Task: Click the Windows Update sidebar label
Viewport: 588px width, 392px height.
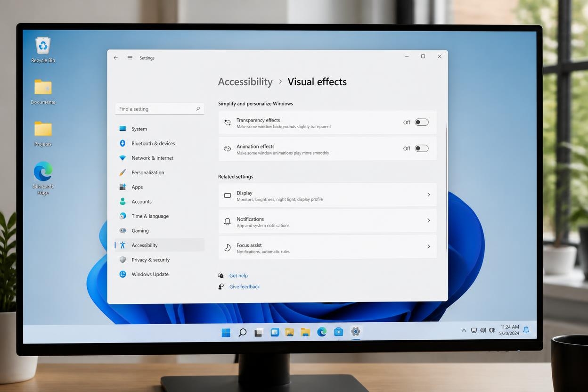Action: 150,274
